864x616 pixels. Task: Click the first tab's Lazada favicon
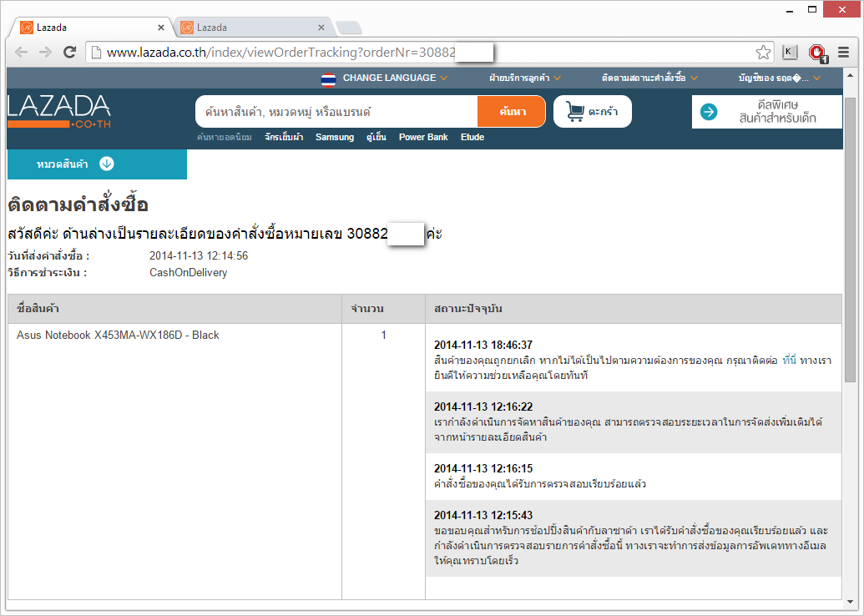pos(27,28)
